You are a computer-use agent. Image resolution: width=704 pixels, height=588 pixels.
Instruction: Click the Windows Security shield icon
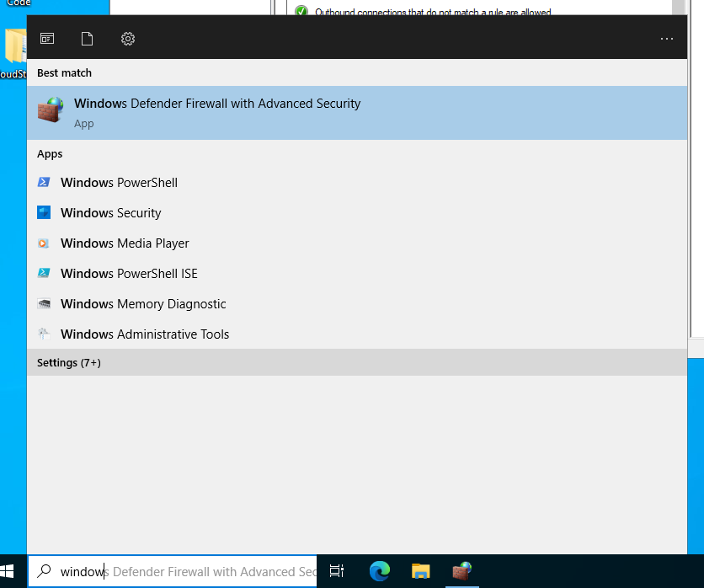tap(44, 212)
